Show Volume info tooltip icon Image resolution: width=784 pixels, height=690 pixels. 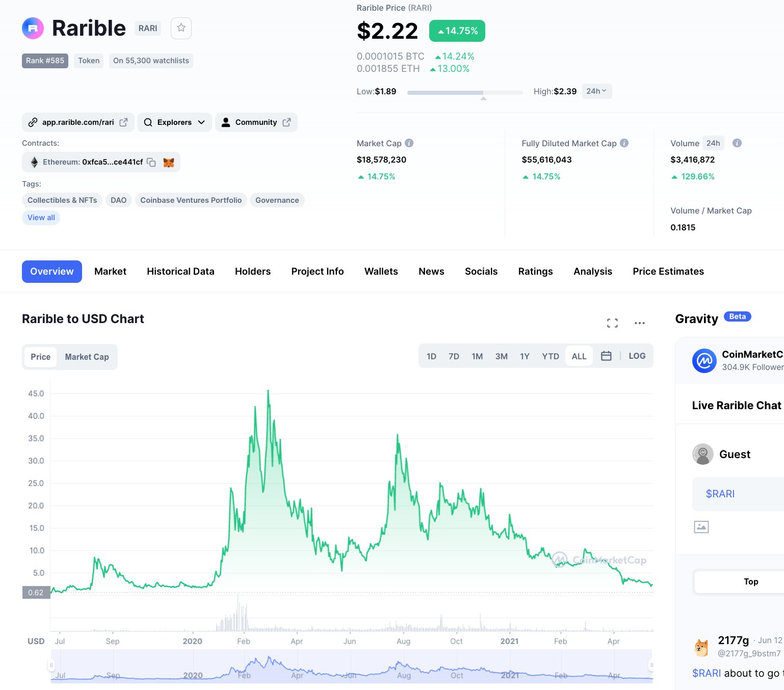click(737, 143)
